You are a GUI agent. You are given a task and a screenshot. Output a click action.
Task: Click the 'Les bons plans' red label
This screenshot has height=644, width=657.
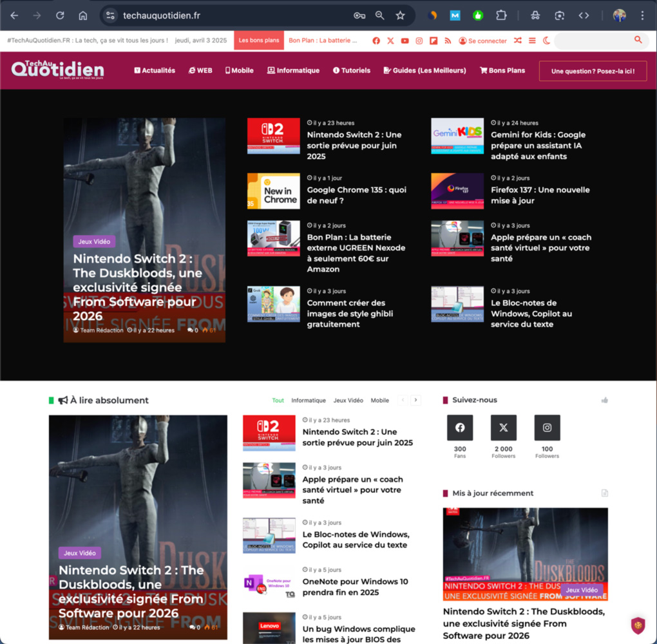258,40
